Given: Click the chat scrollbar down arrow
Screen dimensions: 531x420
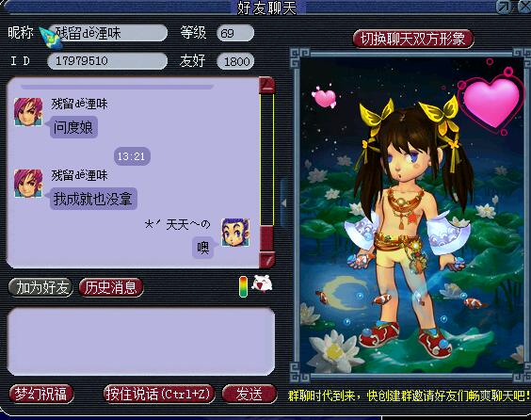Looking at the screenshot, I should 266,260.
